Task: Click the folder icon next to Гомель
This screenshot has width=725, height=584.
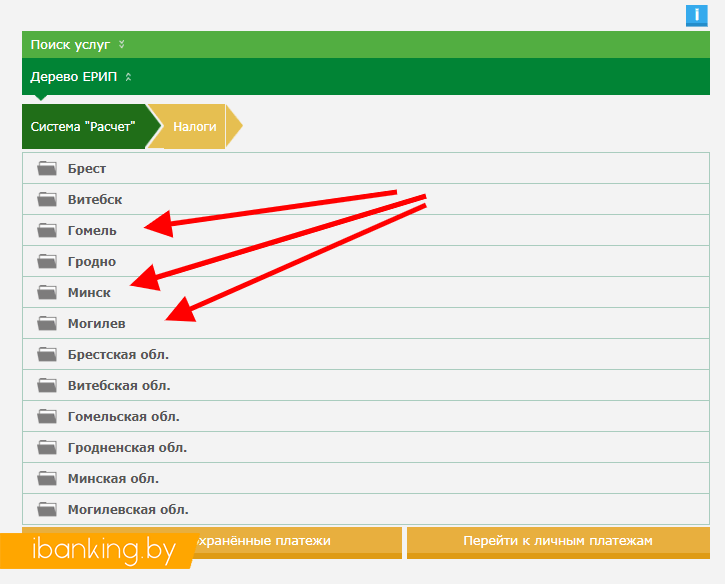Action: click(47, 231)
